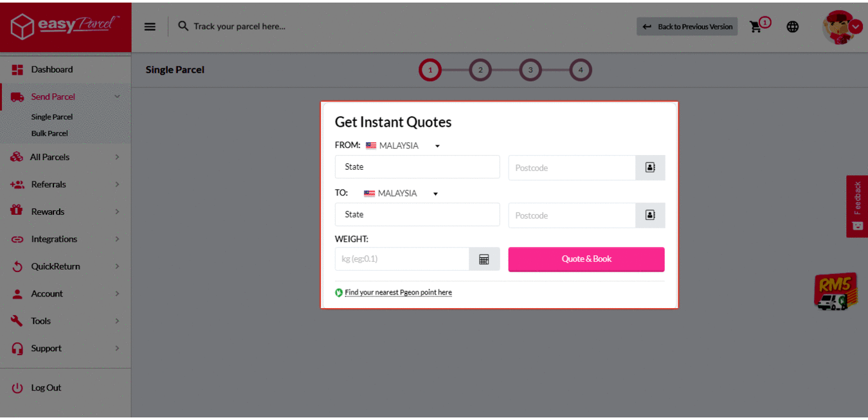Click the Quote & Book button
This screenshot has width=868, height=420.
click(x=586, y=259)
